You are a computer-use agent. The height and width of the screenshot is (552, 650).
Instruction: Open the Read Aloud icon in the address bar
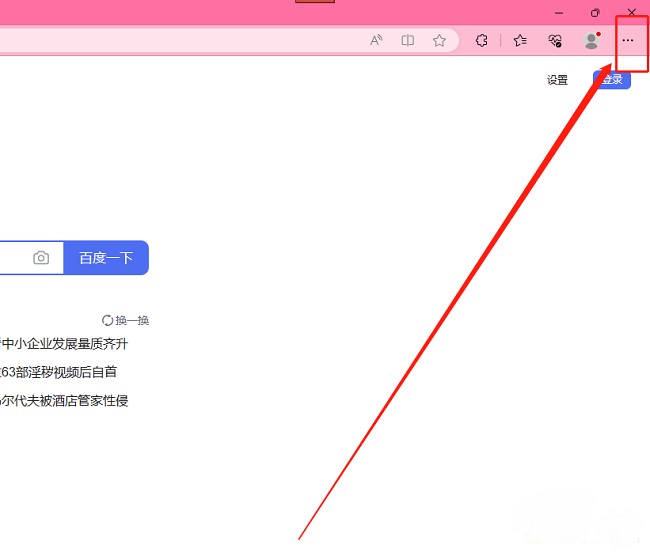(376, 40)
